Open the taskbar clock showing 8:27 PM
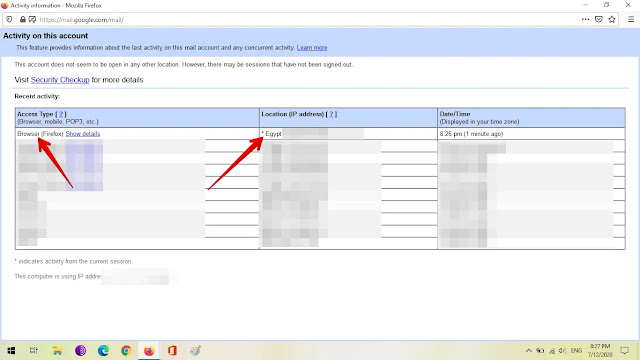Screen dimensions: 640x360 click(x=600, y=351)
